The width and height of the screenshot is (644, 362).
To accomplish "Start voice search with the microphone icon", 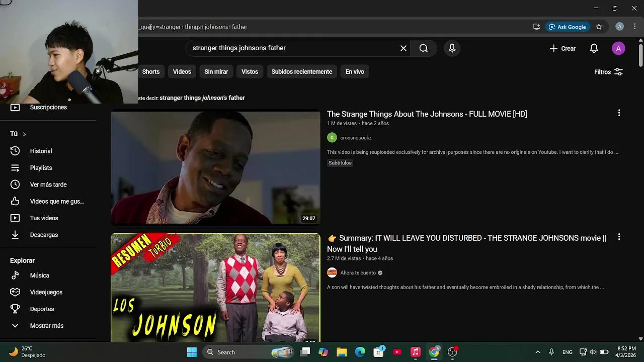I will [x=452, y=48].
